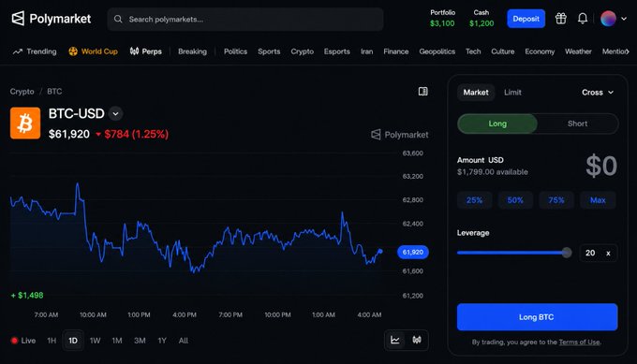637x364 pixels.
Task: Click the Cash $1,200 balance
Action: coord(481,19)
